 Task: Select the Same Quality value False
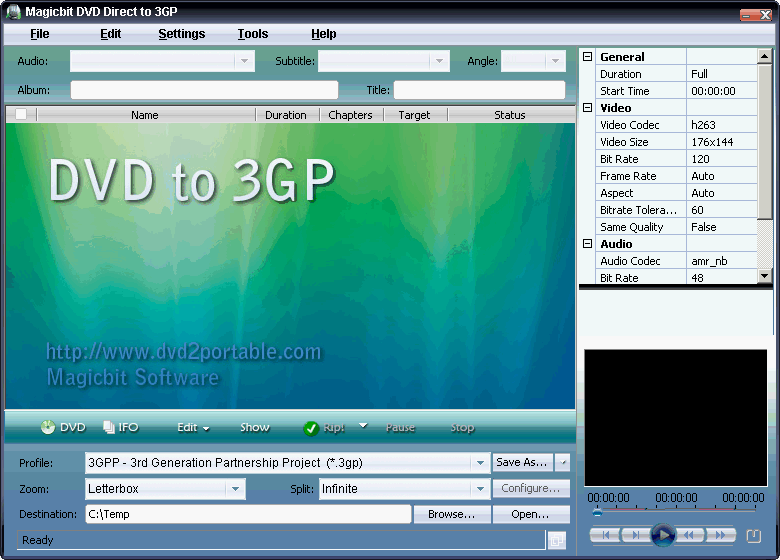click(722, 227)
